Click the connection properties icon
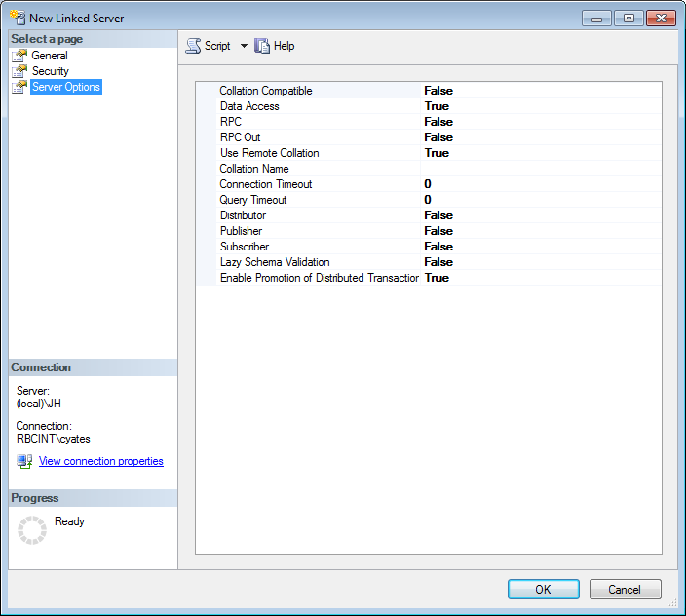This screenshot has width=686, height=616. [24, 461]
